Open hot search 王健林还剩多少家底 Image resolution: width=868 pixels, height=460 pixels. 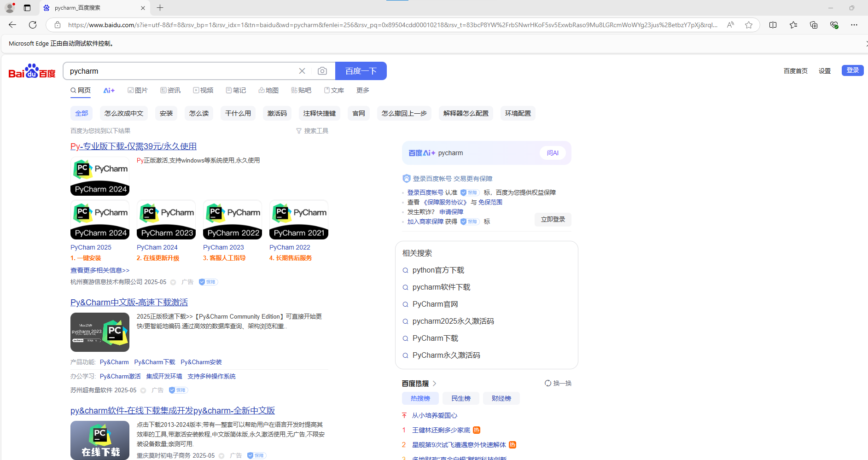coord(441,430)
